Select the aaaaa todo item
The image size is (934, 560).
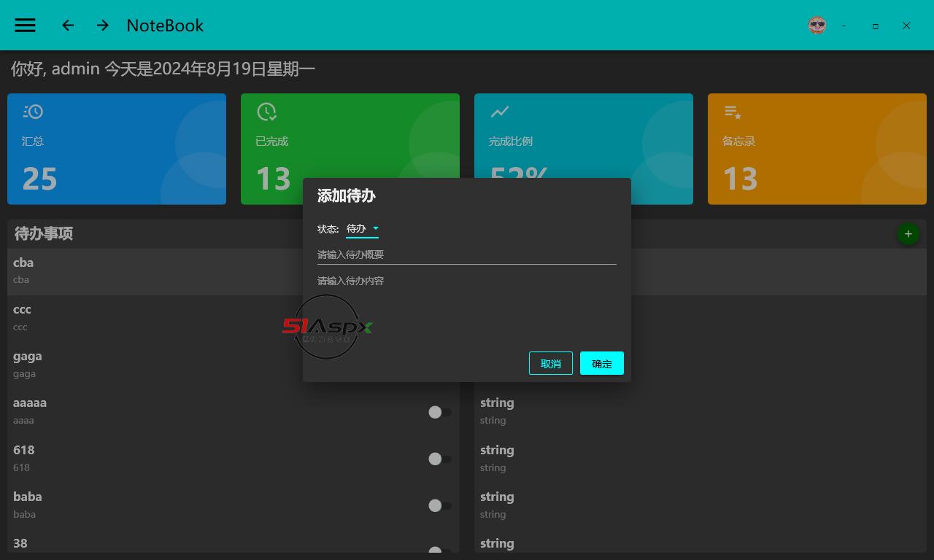233,411
